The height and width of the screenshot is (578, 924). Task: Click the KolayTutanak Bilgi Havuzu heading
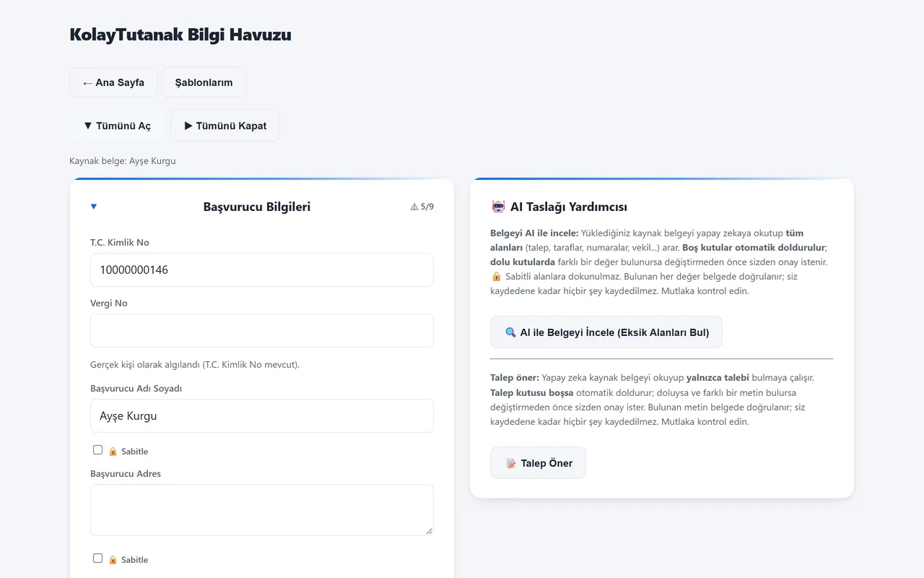pyautogui.click(x=180, y=35)
